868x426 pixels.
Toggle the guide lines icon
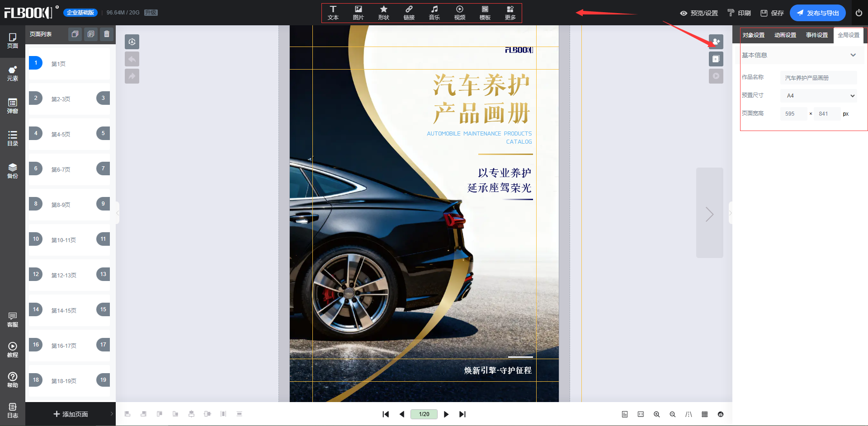(x=689, y=414)
